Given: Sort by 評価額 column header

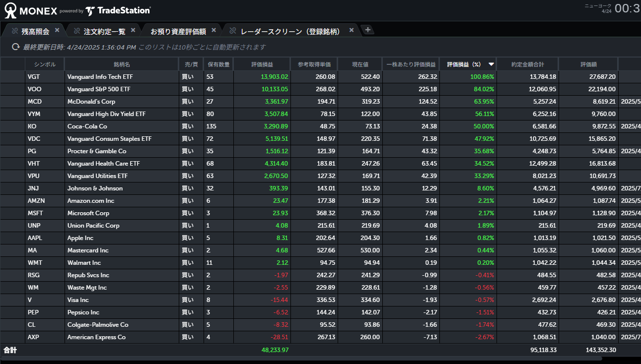Looking at the screenshot, I should click(x=588, y=64).
